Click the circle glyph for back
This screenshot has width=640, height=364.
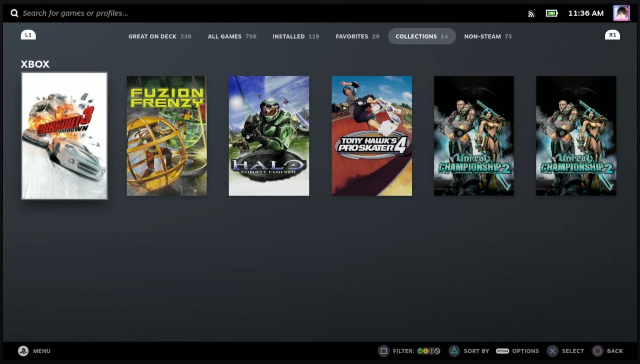pos(598,351)
